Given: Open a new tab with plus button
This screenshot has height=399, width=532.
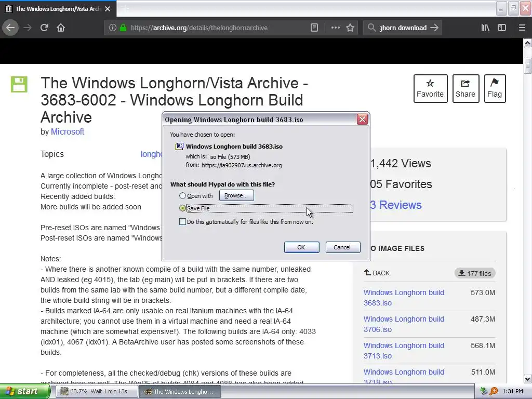Looking at the screenshot, I should 125,9.
